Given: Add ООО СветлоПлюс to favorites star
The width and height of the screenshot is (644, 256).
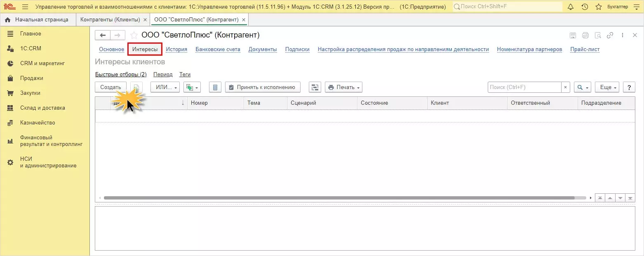Looking at the screenshot, I should pyautogui.click(x=134, y=35).
